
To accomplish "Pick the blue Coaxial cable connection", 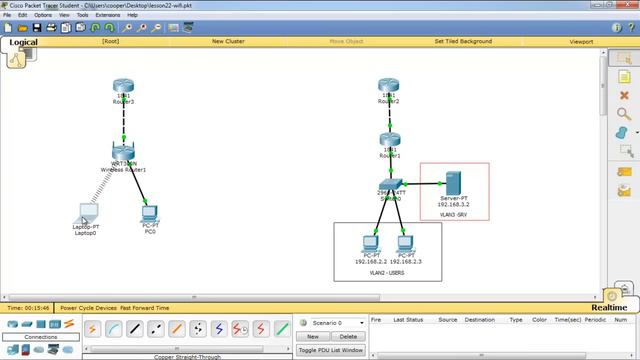I will click(219, 329).
